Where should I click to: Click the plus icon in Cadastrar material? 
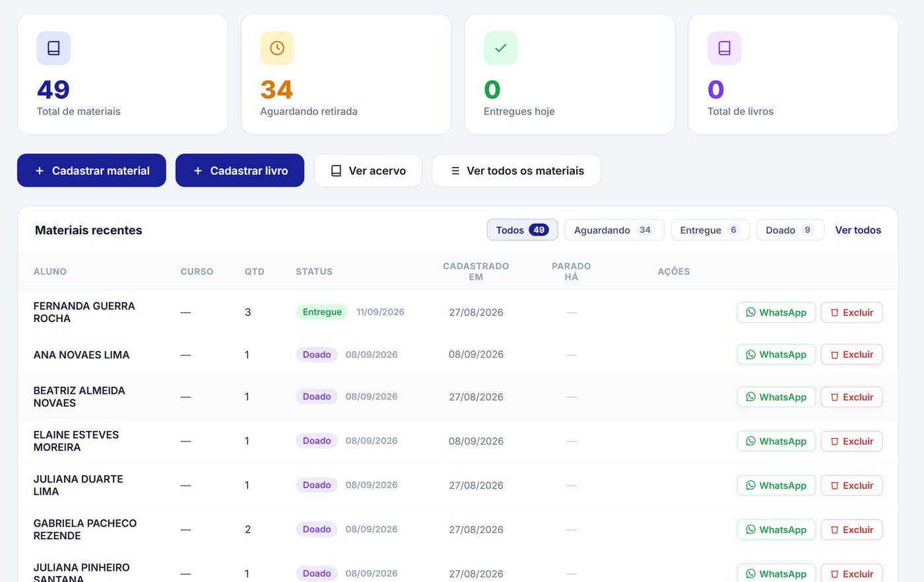[40, 171]
